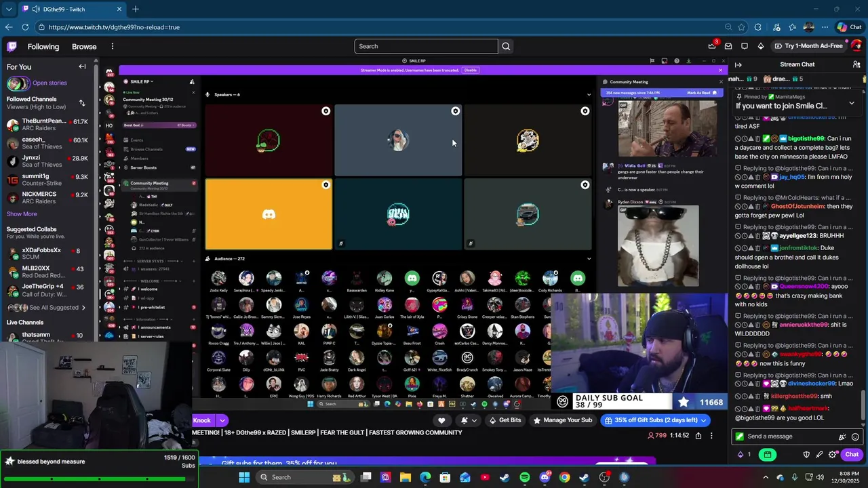This screenshot has width=868, height=488.
Task: Click Show More followed channels
Action: (x=22, y=214)
